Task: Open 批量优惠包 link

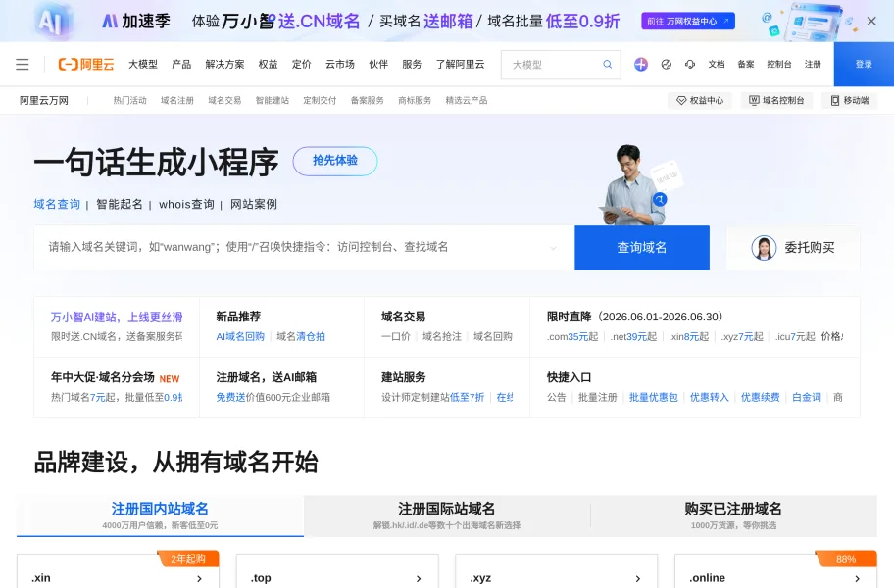Action: click(x=654, y=398)
